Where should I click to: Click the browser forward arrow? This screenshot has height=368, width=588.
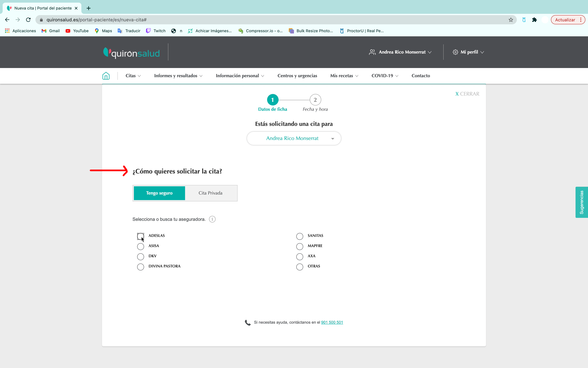18,20
